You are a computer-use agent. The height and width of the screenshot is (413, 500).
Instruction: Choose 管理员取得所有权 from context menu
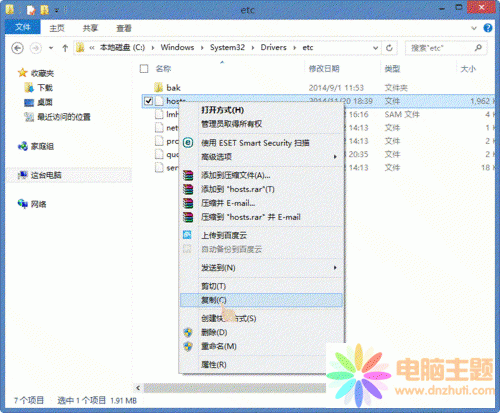click(x=262, y=124)
